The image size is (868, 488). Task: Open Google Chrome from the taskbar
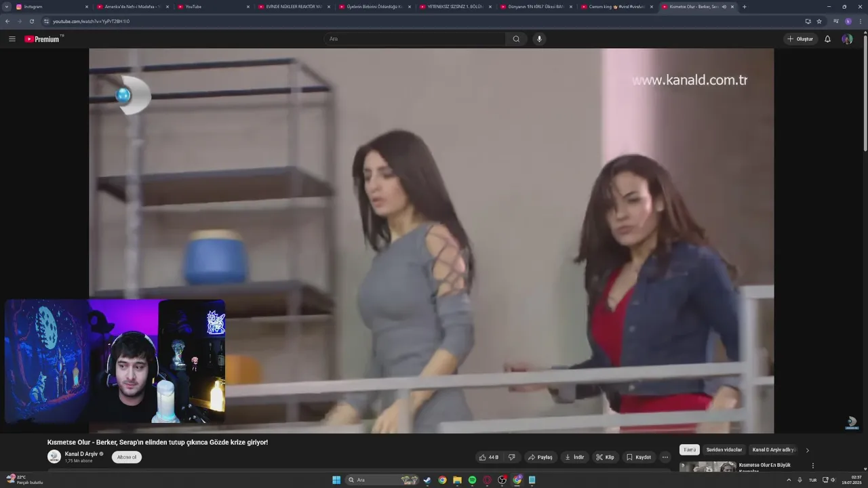click(442, 480)
